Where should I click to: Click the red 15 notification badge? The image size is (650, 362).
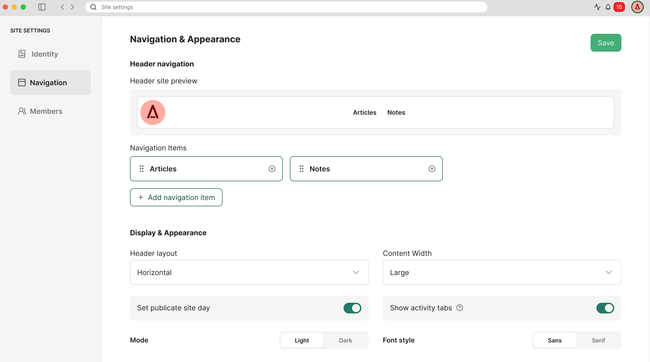click(619, 7)
